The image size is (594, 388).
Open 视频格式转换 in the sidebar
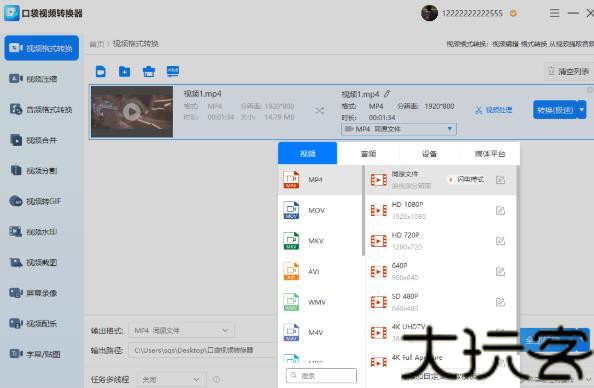42,48
